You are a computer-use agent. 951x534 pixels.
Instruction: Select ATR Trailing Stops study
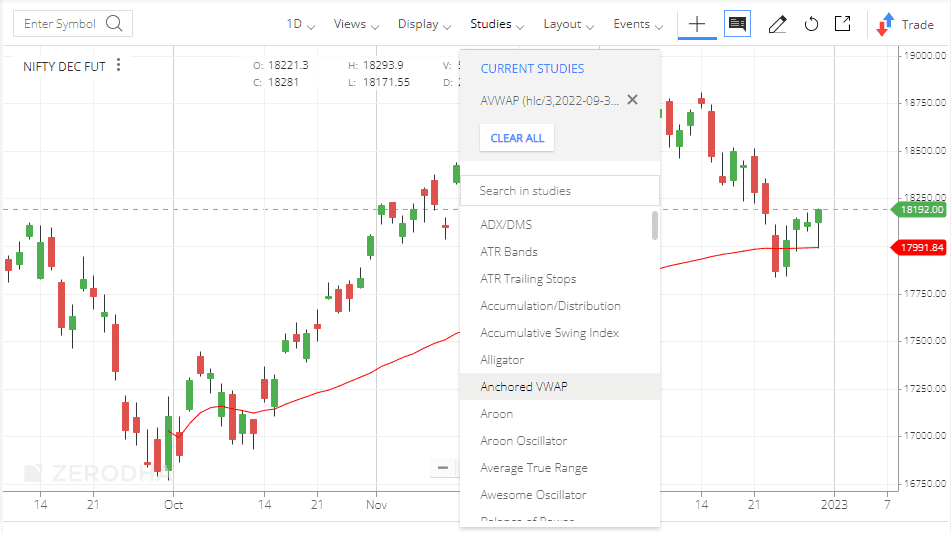coord(560,279)
